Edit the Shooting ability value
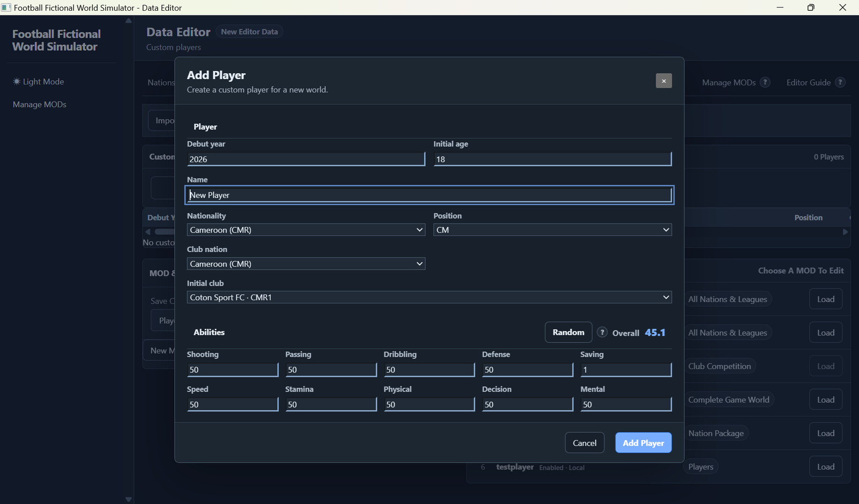859x504 pixels. [x=233, y=370]
